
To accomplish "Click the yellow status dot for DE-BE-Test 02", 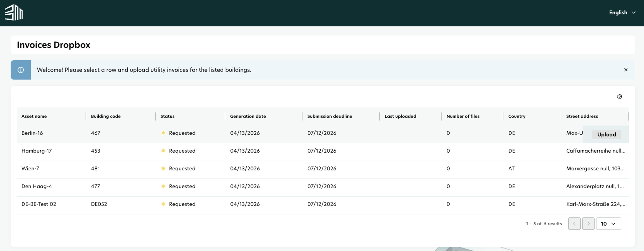I will [163, 204].
